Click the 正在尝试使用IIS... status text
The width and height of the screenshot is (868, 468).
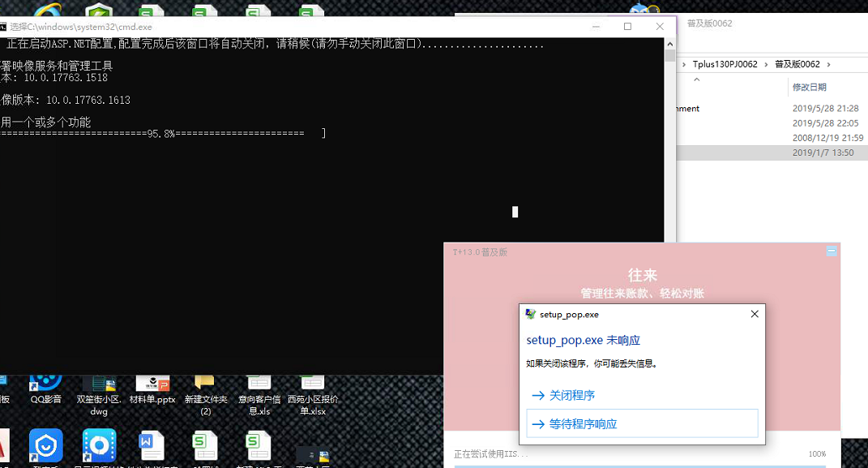pyautogui.click(x=490, y=454)
